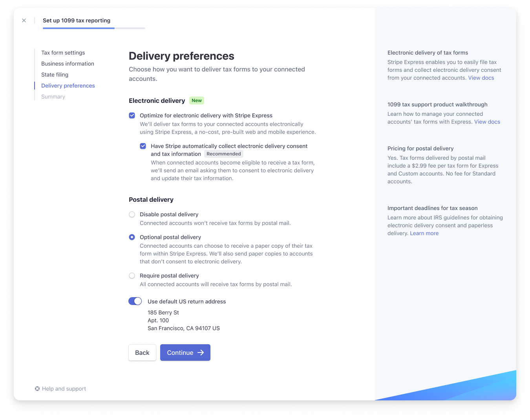Click the setup progress bar
The width and height of the screenshot is (530, 420).
(x=94, y=28)
